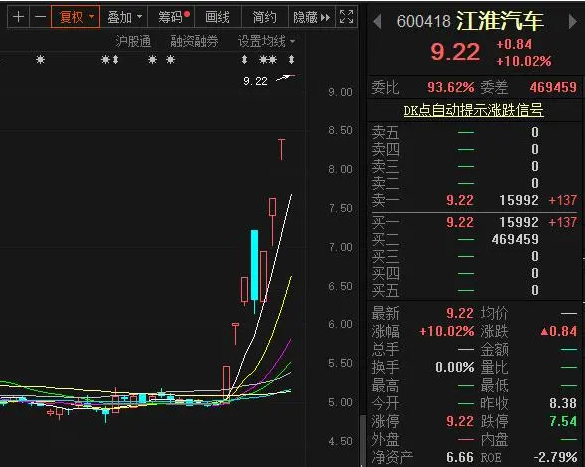Click the 沪股通 label
This screenshot has width=585, height=467.
point(133,41)
